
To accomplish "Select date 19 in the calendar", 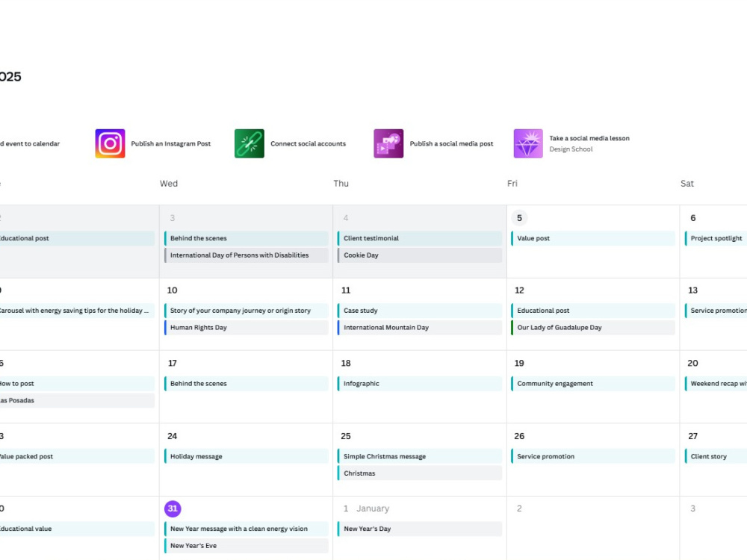I will click(x=519, y=364).
